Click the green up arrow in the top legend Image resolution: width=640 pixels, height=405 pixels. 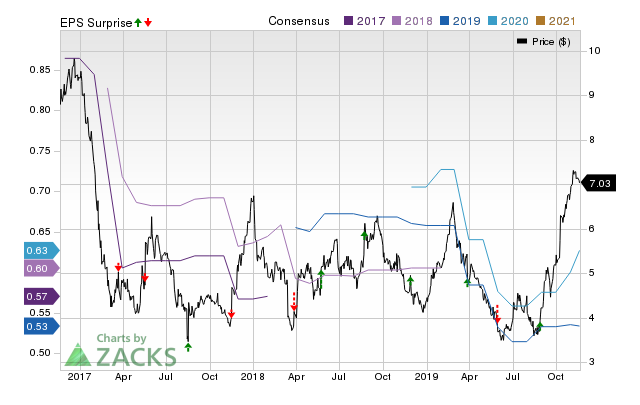coord(138,21)
